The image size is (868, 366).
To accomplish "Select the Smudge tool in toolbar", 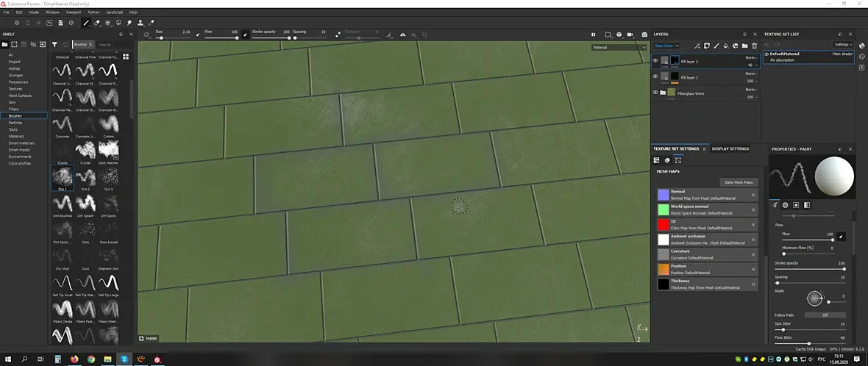I will point(129,23).
